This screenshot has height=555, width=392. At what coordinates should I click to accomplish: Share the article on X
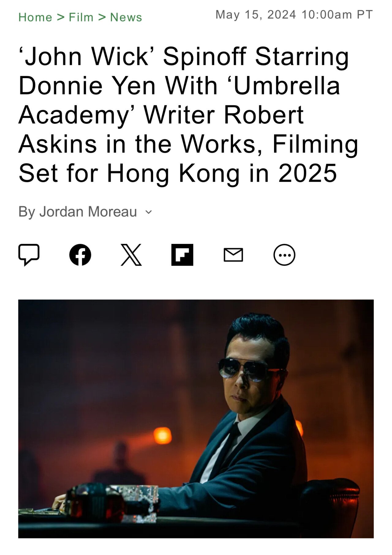(131, 255)
